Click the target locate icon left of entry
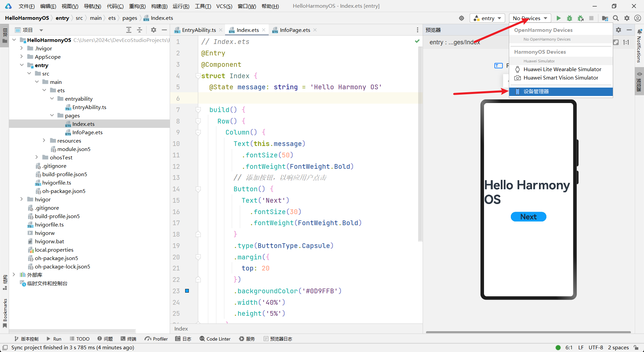 click(462, 18)
